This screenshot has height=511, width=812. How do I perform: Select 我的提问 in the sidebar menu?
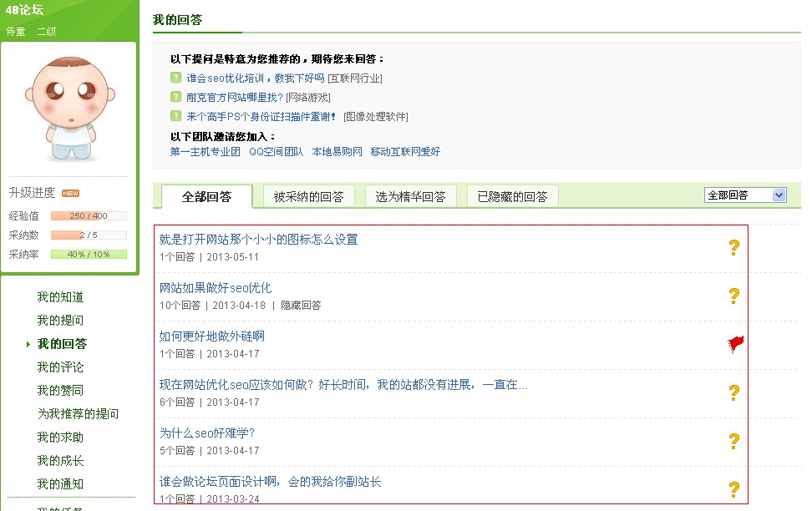pyautogui.click(x=58, y=321)
